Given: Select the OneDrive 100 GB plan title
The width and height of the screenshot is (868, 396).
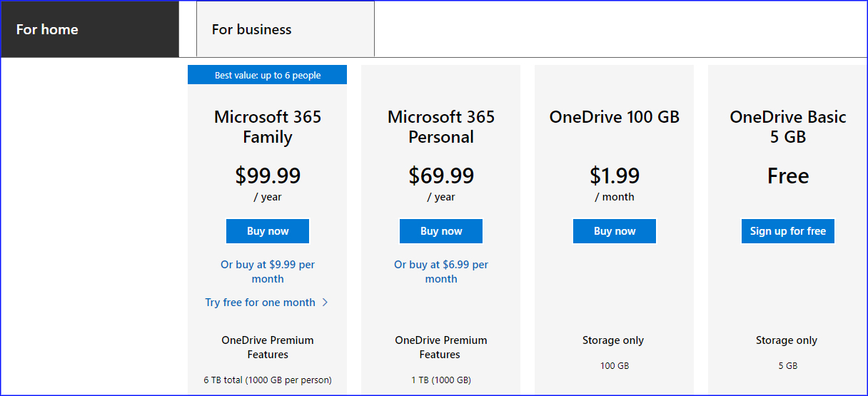Looking at the screenshot, I should click(x=615, y=117).
